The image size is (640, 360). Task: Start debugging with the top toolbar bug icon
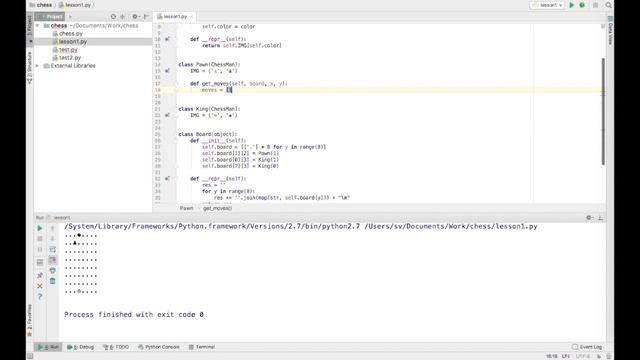[582, 5]
